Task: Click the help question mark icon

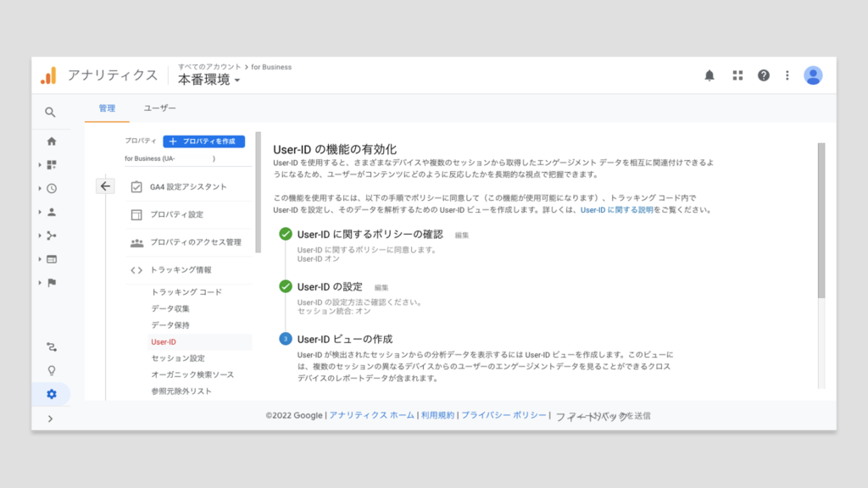Action: click(764, 75)
